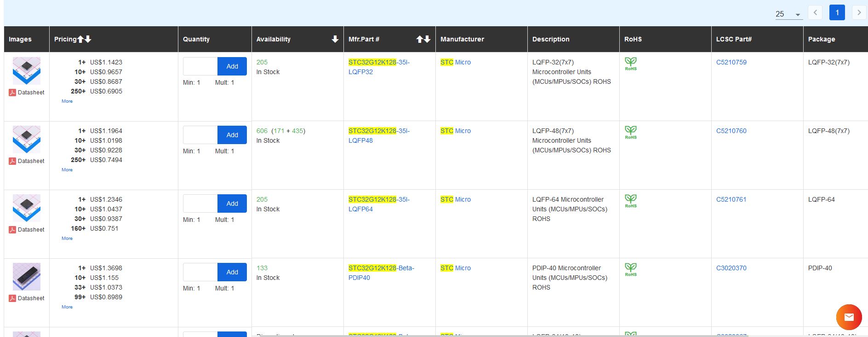
Task: Expand More pricing for US$1.1423 row
Action: (67, 101)
